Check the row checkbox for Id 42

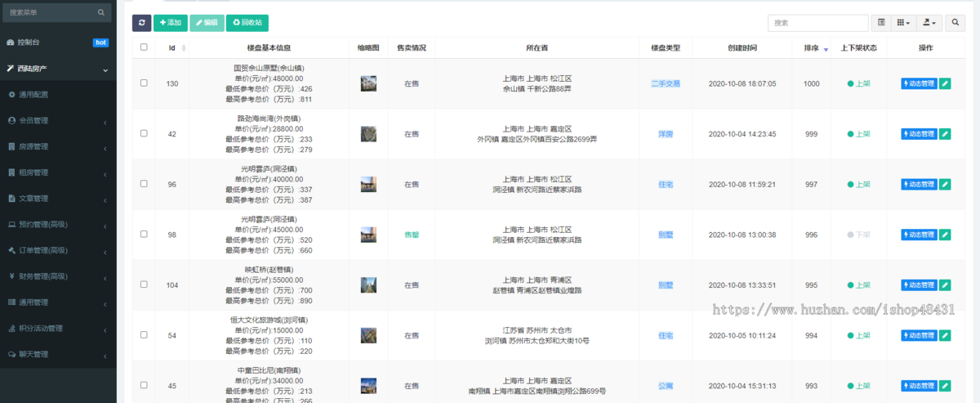pyautogui.click(x=144, y=134)
